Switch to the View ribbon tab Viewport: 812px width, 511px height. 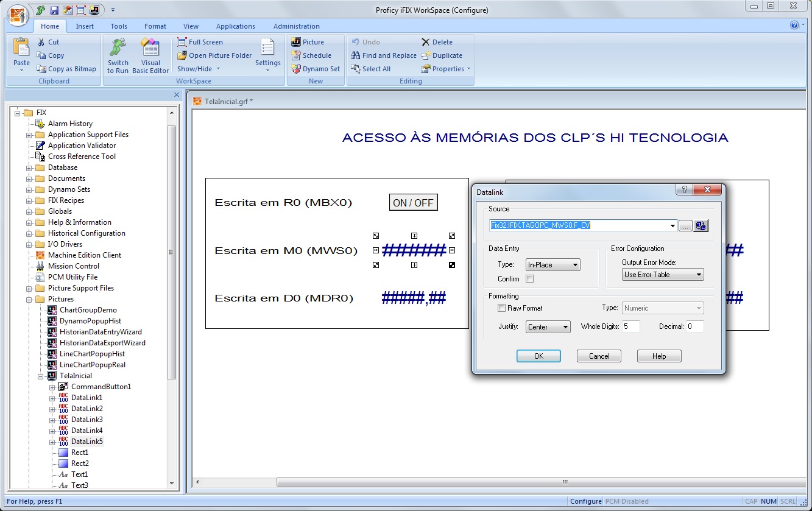coord(191,26)
